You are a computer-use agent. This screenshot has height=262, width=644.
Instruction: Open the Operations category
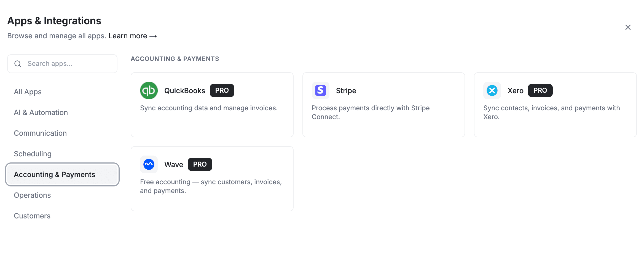click(32, 195)
